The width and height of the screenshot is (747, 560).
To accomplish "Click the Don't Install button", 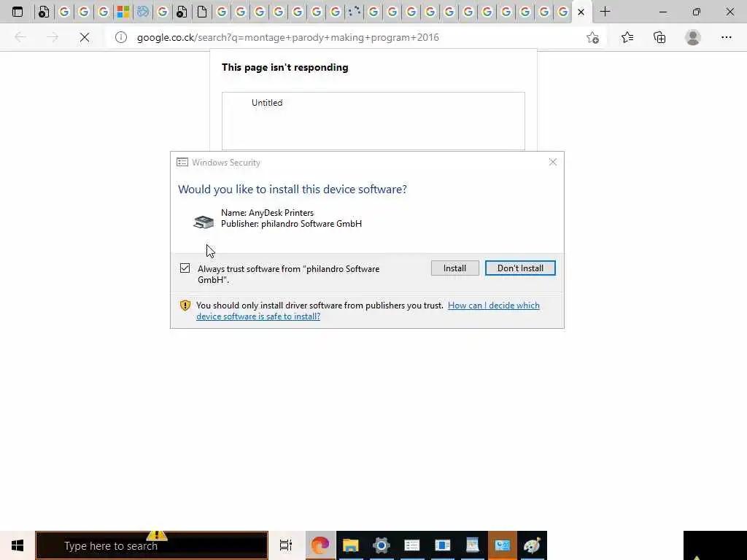I will pyautogui.click(x=520, y=268).
